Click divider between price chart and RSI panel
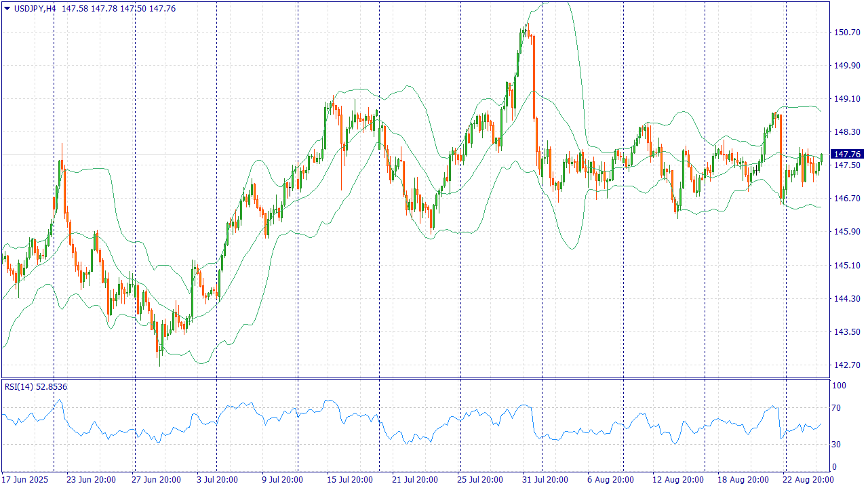The image size is (868, 488). pos(415,378)
